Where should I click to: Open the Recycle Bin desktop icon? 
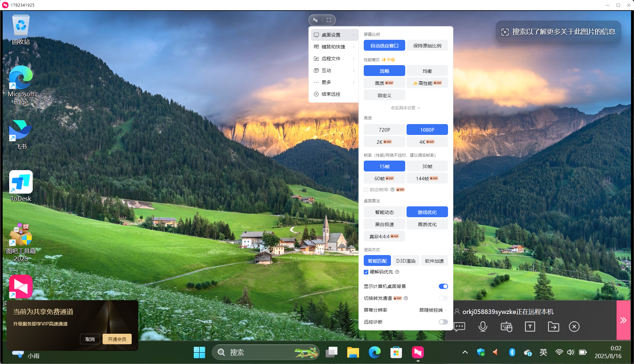(21, 30)
